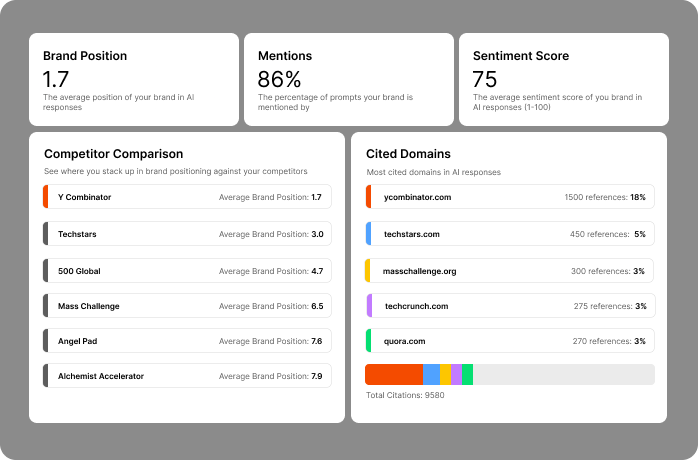This screenshot has height=460, width=698.
Task: Click the Brand Position card
Action: [x=134, y=79]
